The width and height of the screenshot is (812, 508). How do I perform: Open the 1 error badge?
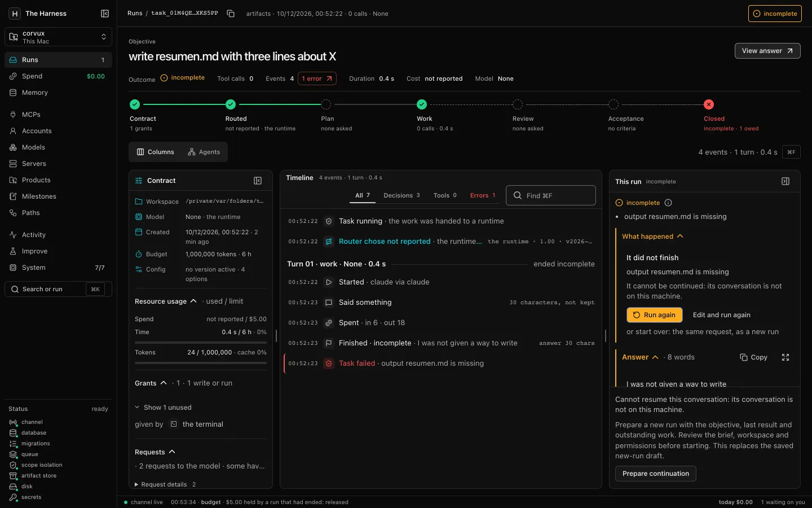[x=317, y=78]
